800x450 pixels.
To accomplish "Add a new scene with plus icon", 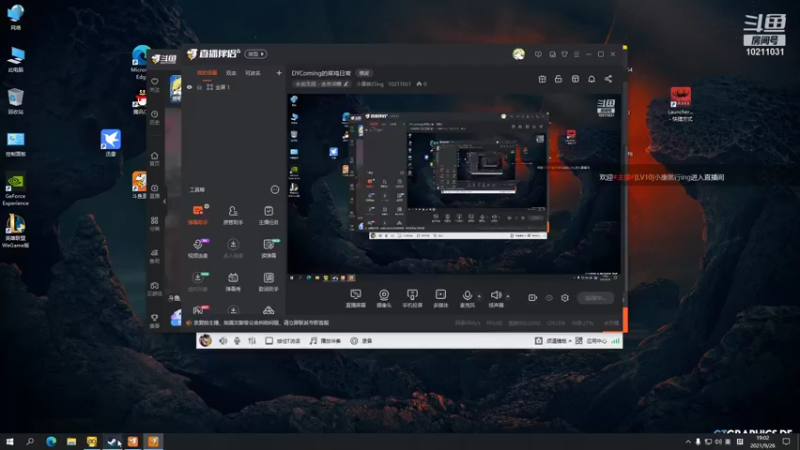I will 279,73.
